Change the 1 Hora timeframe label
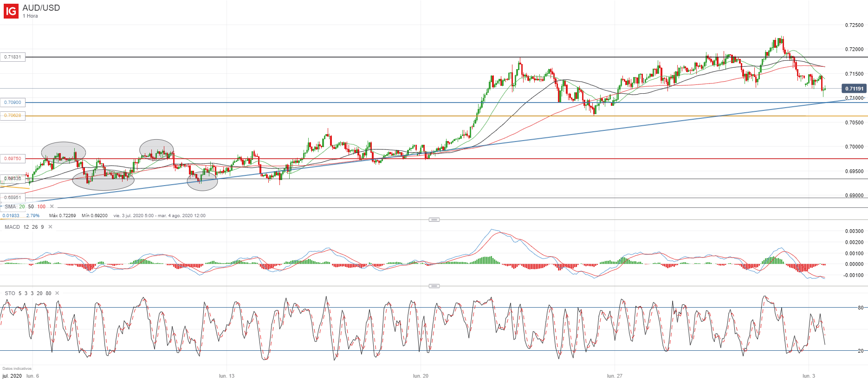This screenshot has width=868, height=380. click(30, 16)
